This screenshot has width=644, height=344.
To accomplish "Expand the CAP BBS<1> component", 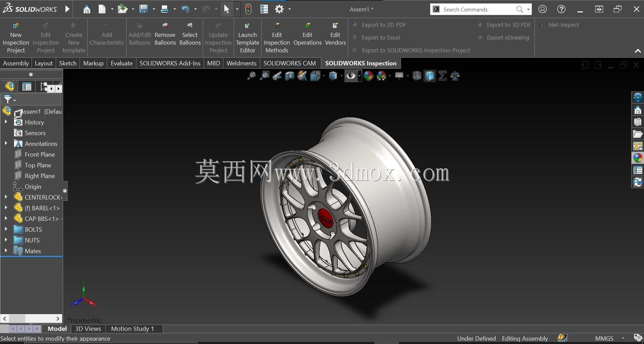I will (6, 219).
